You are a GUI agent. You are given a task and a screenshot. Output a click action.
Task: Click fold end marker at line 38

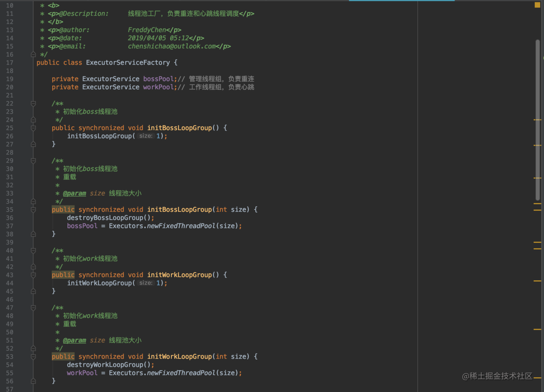point(33,234)
